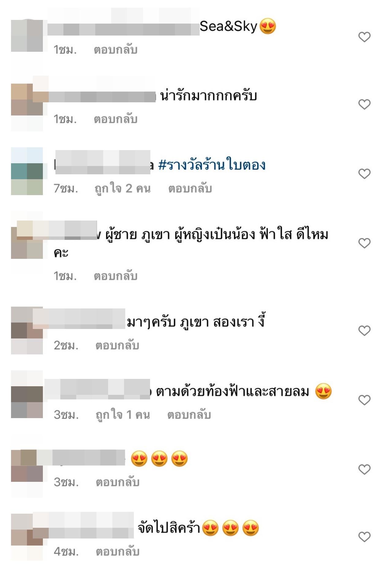Viewport: 392px width, 578px height.
Task: Heart the ผู้ชาย ภูเขา comment
Action: pos(364,243)
